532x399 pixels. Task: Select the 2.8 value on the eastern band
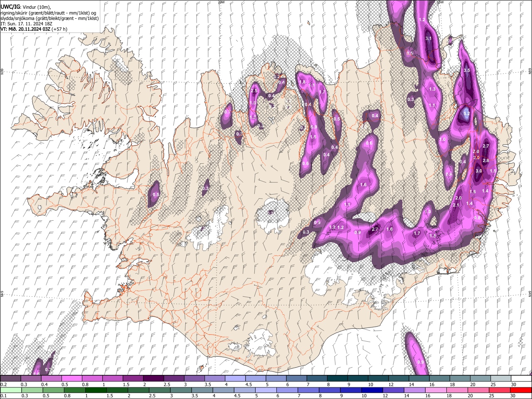(485, 160)
